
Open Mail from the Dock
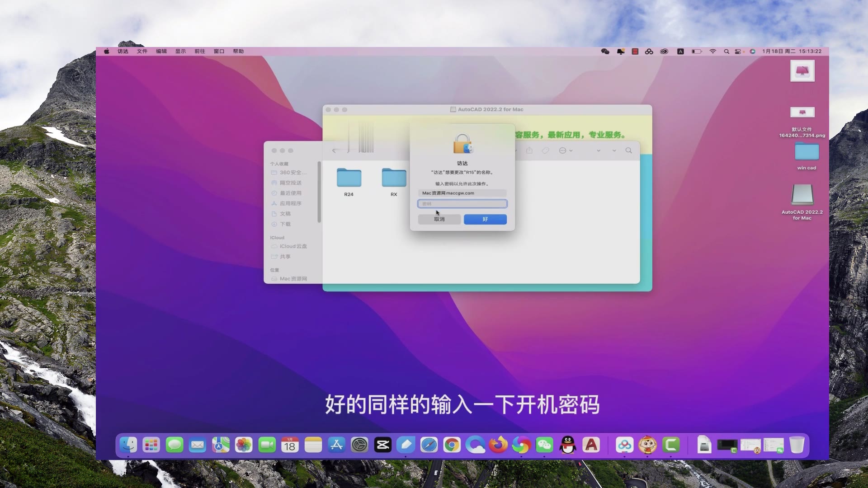[197, 445]
